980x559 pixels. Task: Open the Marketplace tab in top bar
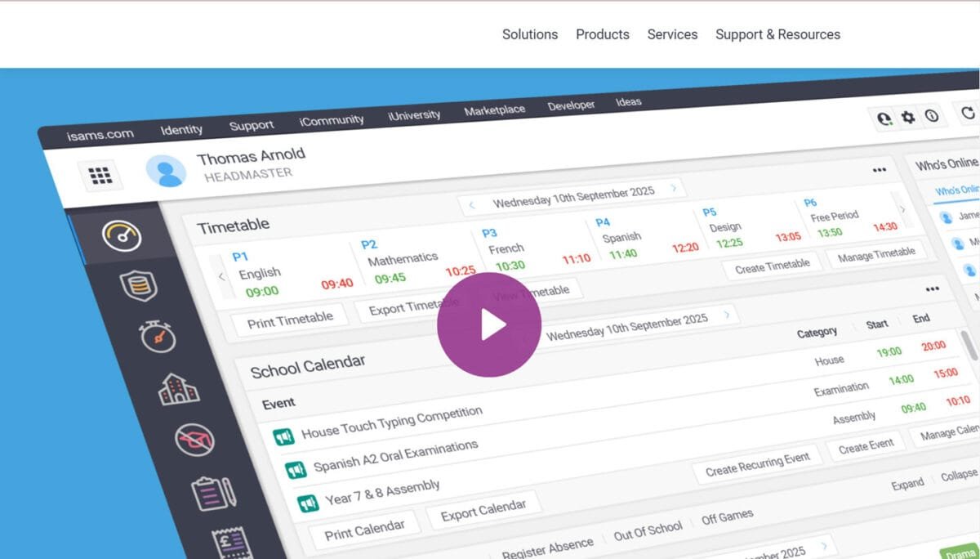(x=494, y=110)
